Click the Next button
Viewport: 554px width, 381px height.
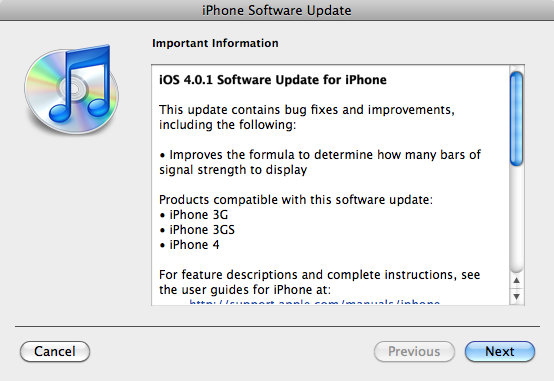pyautogui.click(x=500, y=351)
